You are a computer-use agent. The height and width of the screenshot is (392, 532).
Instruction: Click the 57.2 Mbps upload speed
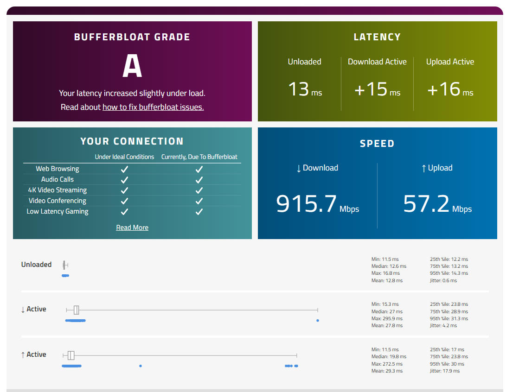[x=437, y=204]
